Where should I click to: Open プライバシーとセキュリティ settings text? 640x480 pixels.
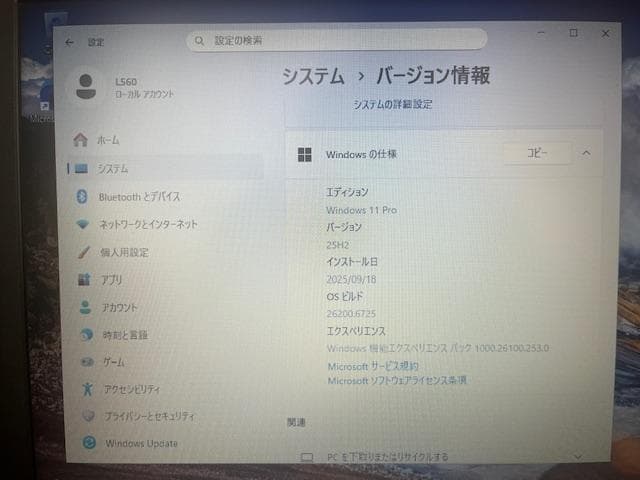click(x=150, y=416)
